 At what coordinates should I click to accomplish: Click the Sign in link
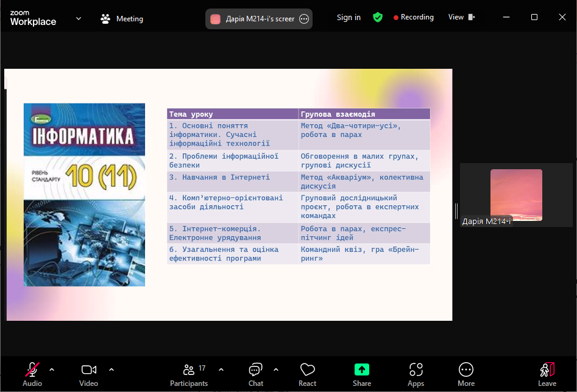(x=349, y=17)
